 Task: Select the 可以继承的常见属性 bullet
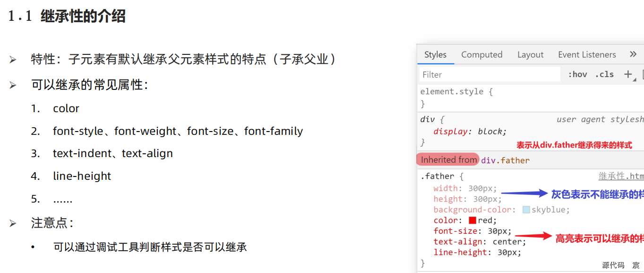point(89,85)
